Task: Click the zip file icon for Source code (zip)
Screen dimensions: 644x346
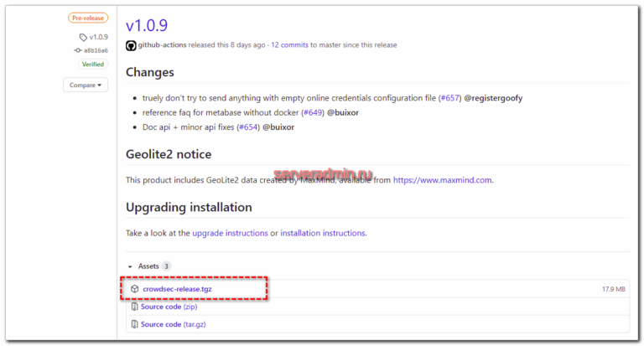Action: pos(134,307)
